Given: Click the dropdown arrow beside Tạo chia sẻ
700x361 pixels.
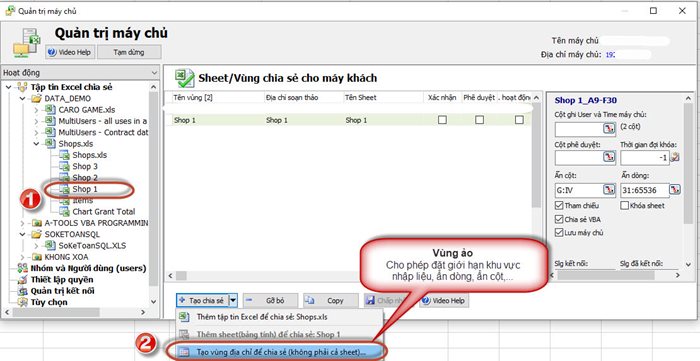Looking at the screenshot, I should 233,300.
